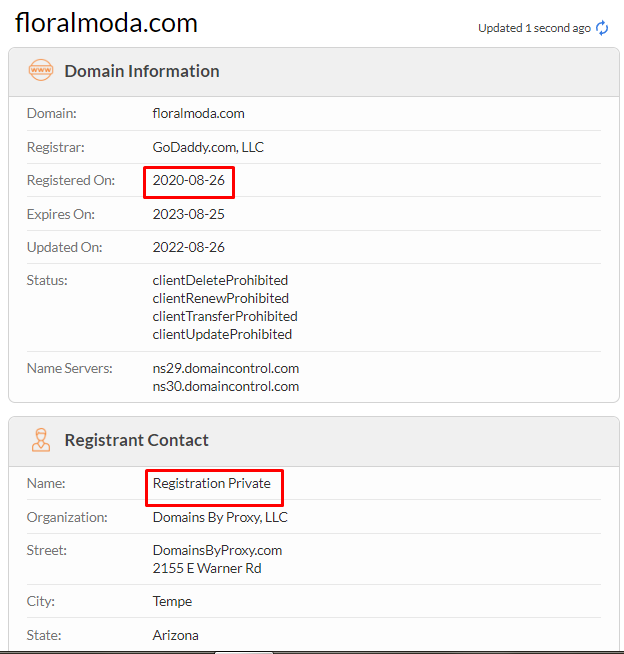The height and width of the screenshot is (654, 624).
Task: Click the updated date 2022-08-26
Action: (189, 247)
